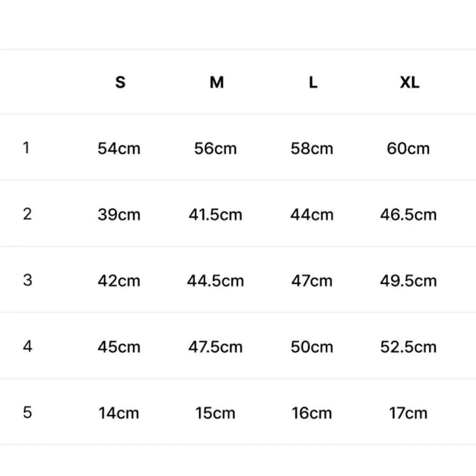Click the row 2 label
Viewport: 476px width, 476px height.
pyautogui.click(x=28, y=214)
